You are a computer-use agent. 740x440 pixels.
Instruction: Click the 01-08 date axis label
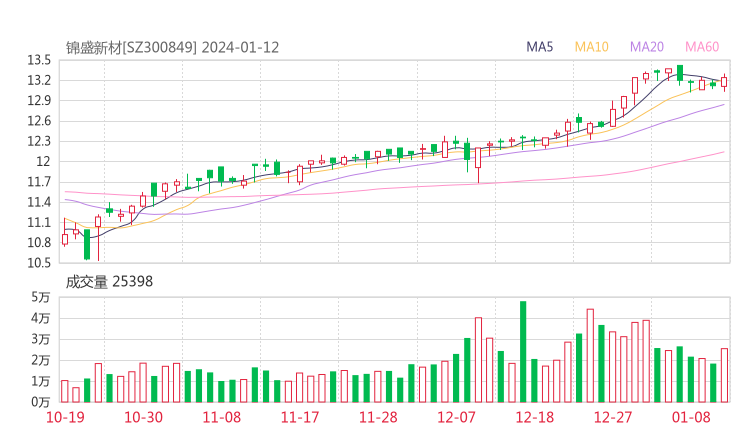click(x=691, y=417)
